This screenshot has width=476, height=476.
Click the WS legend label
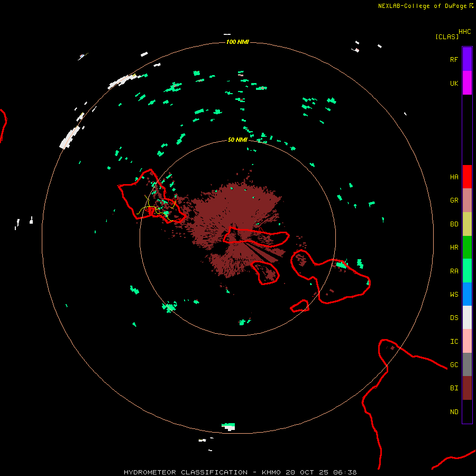click(x=454, y=295)
